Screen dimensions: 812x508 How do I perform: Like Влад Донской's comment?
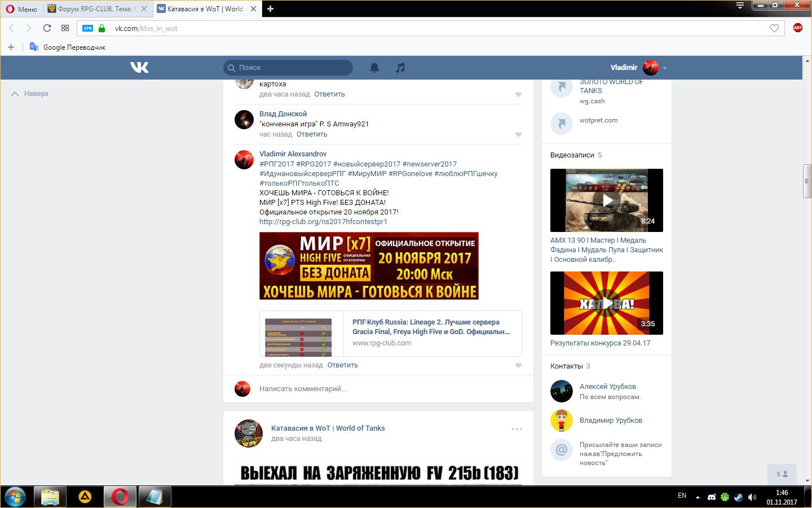[x=518, y=134]
